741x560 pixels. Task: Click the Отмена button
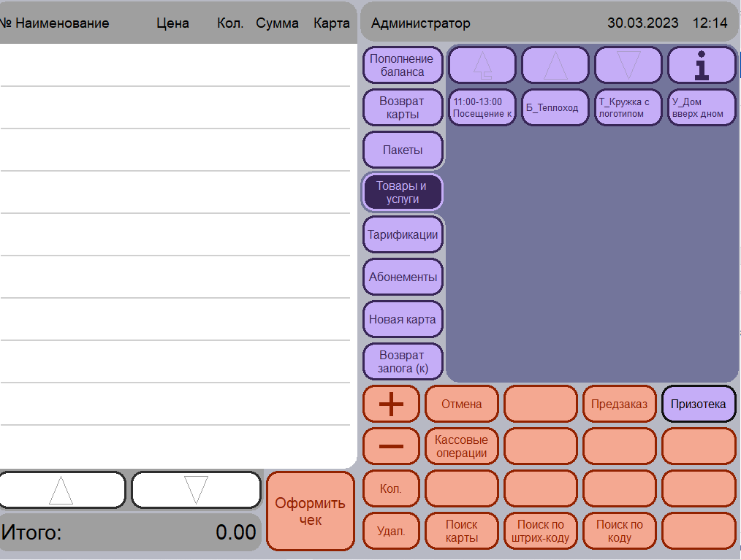click(x=462, y=404)
